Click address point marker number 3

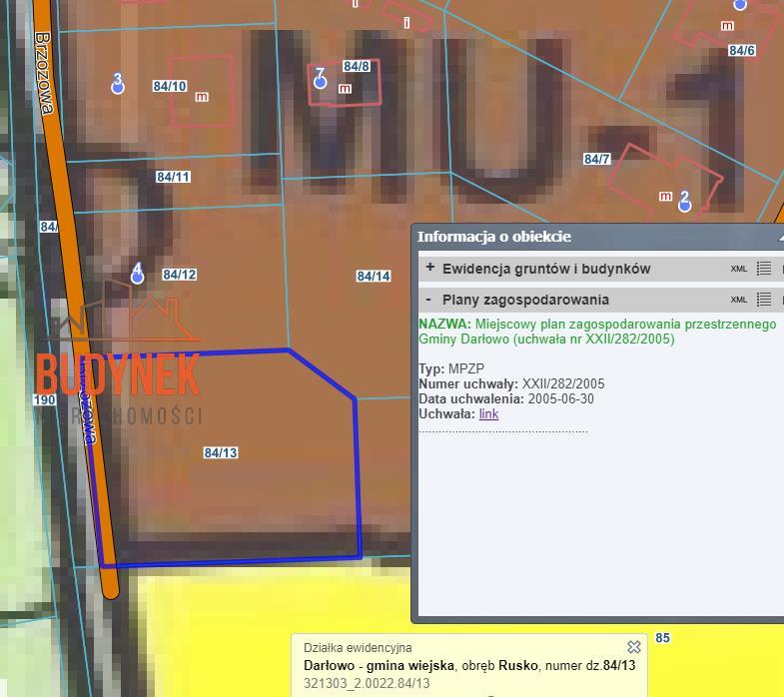coord(118,84)
